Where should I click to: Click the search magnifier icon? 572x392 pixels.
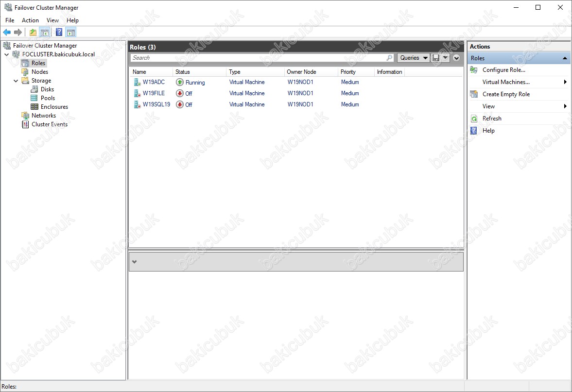point(389,58)
